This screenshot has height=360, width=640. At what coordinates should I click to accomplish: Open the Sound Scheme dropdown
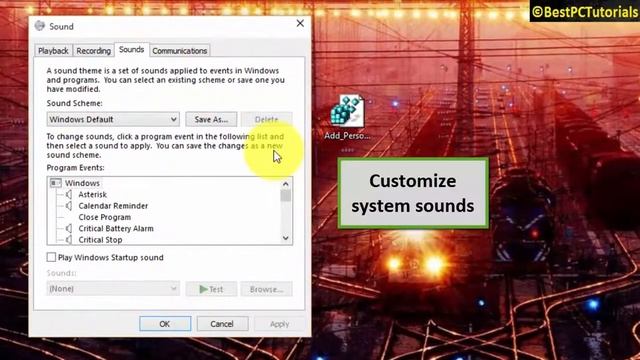click(113, 119)
